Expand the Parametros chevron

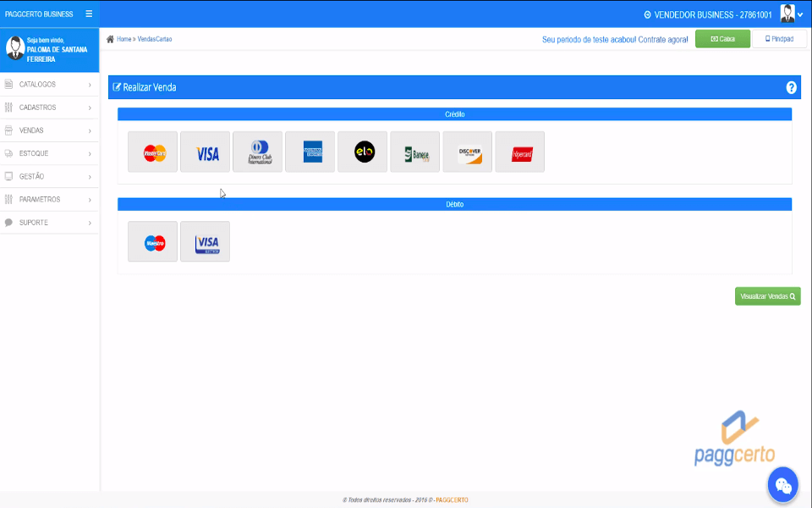[91, 200]
